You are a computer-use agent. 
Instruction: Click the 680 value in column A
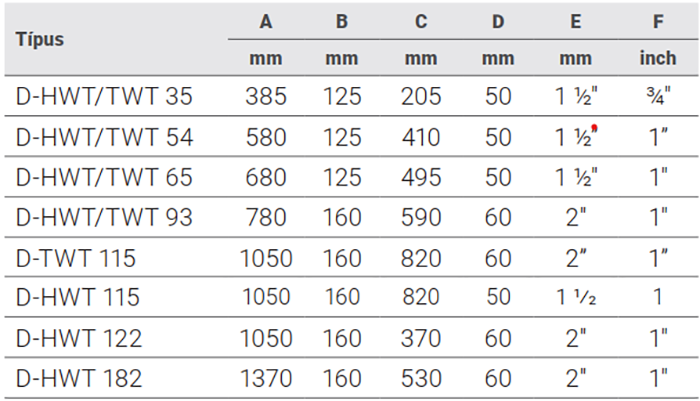click(x=265, y=177)
